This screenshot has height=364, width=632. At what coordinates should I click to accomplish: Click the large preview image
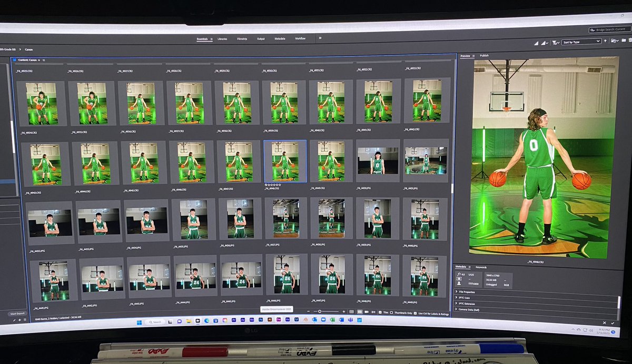tap(543, 157)
